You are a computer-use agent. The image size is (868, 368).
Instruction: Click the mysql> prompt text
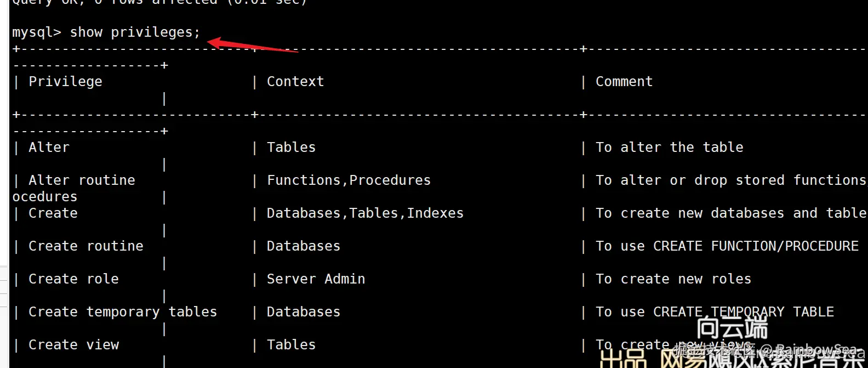click(x=37, y=32)
